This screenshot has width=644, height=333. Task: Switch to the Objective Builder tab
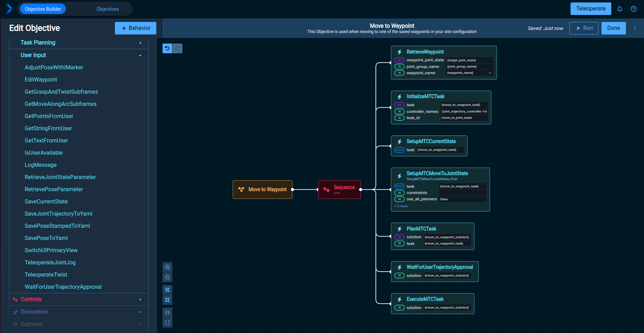coord(43,9)
